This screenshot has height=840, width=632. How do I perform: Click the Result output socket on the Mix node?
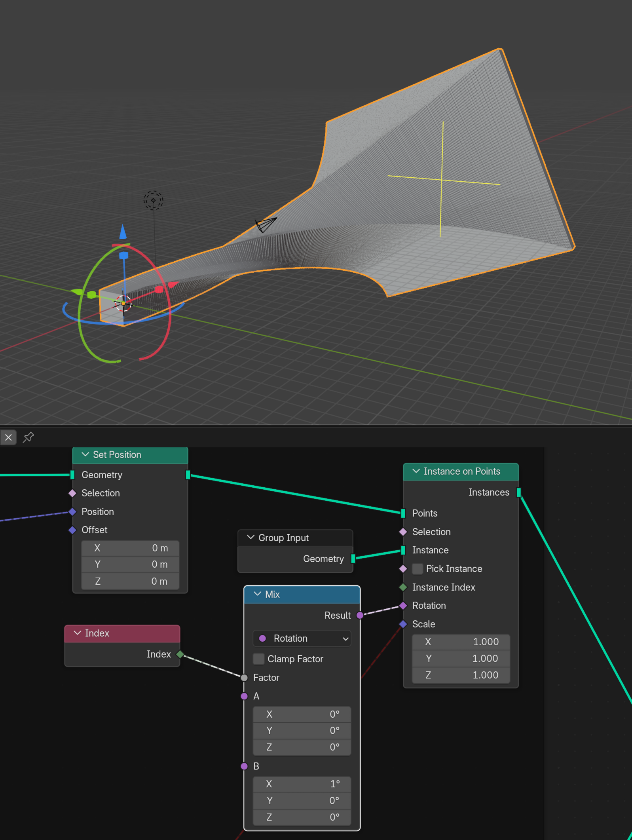pyautogui.click(x=360, y=615)
